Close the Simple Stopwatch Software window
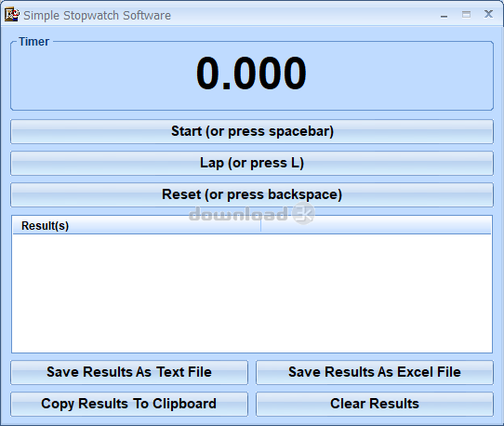 [488, 14]
